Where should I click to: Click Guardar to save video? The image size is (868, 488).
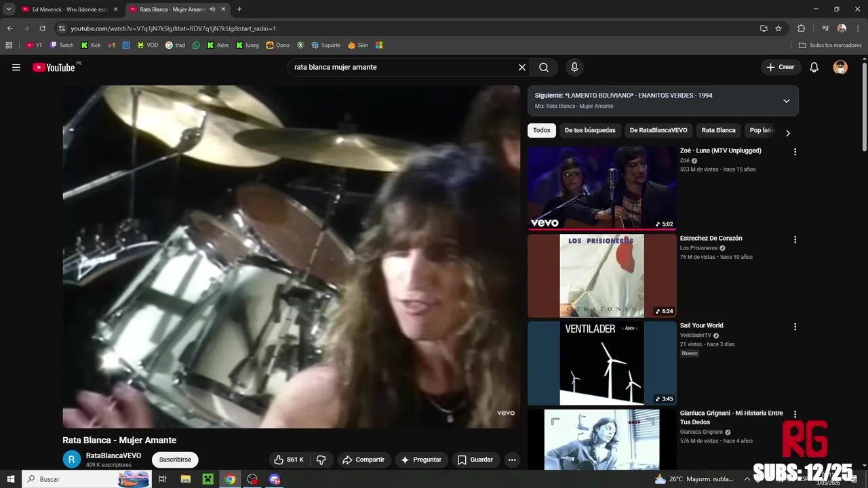[x=475, y=460]
